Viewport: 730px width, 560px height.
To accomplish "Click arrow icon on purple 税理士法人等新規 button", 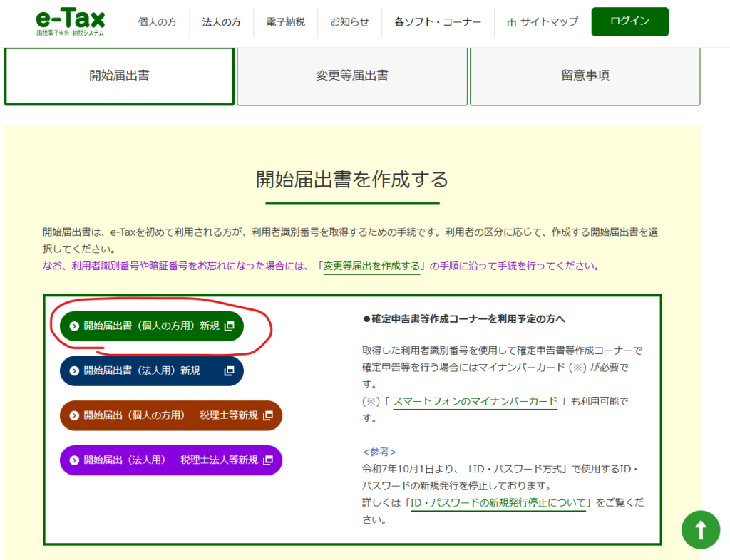I will pyautogui.click(x=74, y=460).
